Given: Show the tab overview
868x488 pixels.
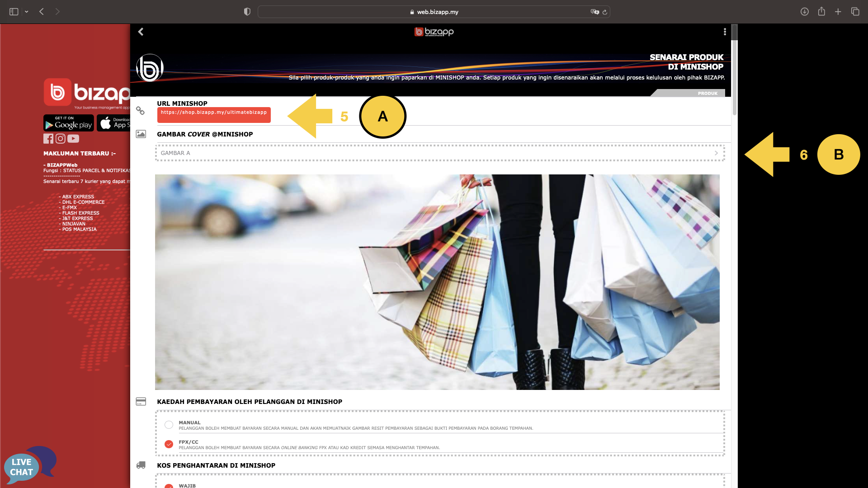Looking at the screenshot, I should 855,12.
